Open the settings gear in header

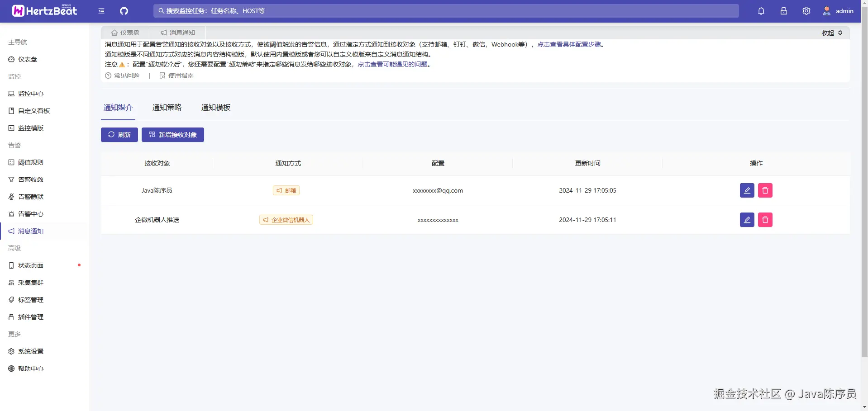806,11
